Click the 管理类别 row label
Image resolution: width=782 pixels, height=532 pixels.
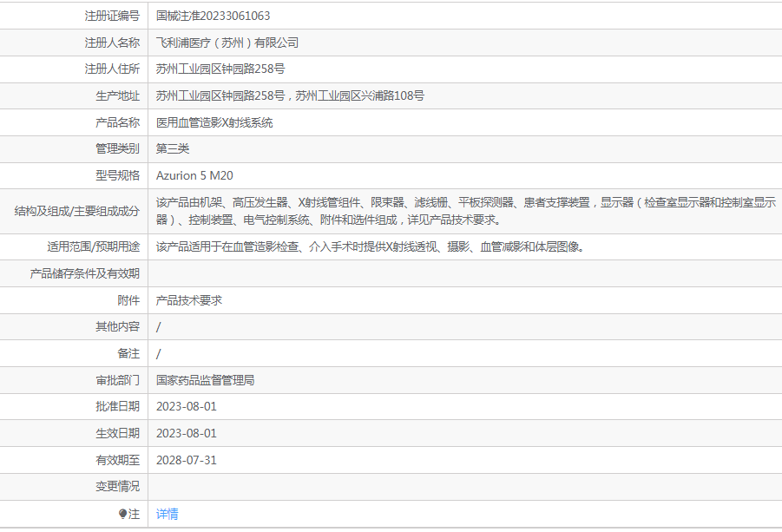pos(118,148)
